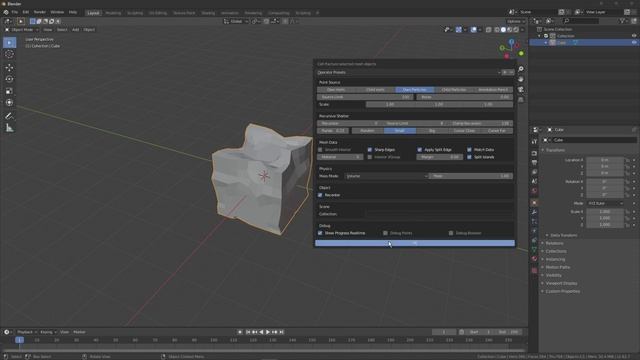Open the Tool properties tab icon

point(534,141)
